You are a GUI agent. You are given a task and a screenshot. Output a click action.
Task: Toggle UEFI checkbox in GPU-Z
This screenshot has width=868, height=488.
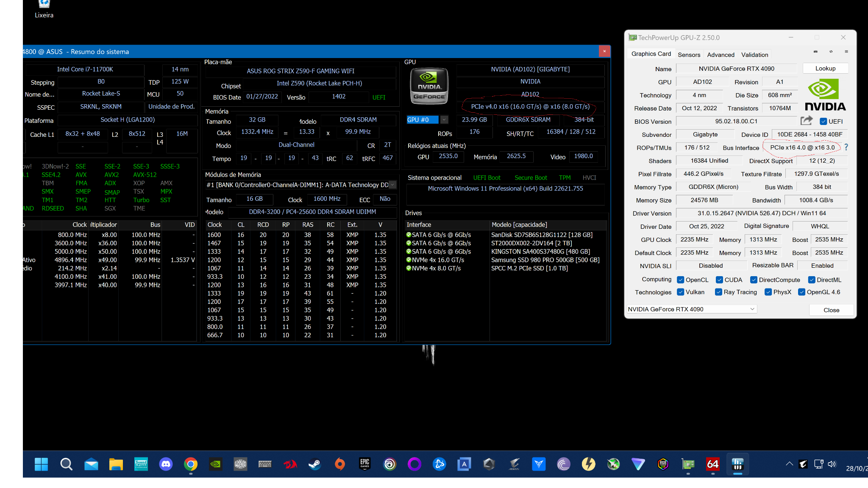(x=823, y=122)
